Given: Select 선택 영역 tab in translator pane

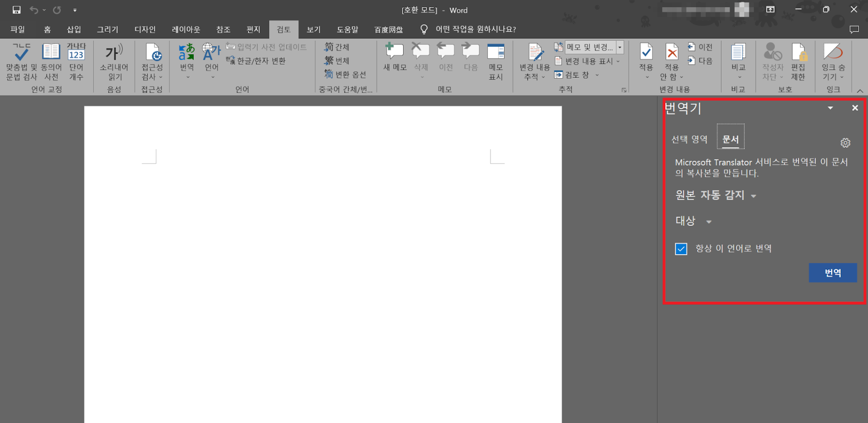Looking at the screenshot, I should coord(690,140).
